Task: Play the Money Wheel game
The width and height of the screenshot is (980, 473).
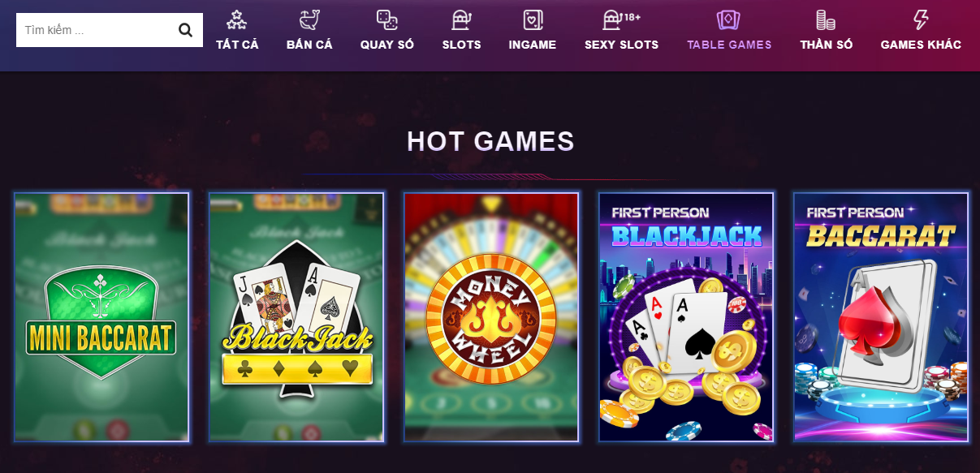Action: coord(491,317)
